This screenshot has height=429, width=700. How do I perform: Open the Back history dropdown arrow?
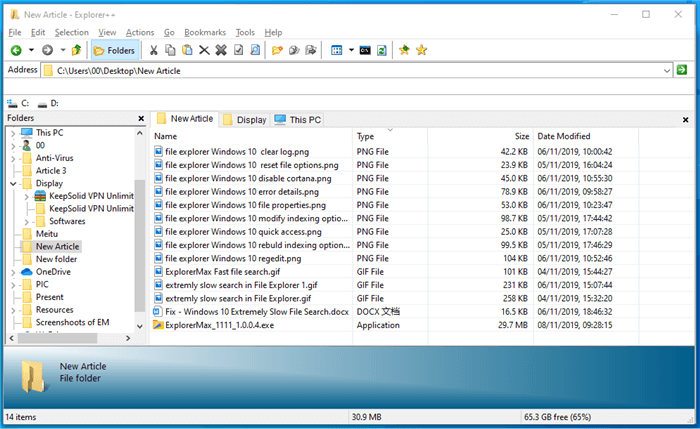pyautogui.click(x=31, y=50)
